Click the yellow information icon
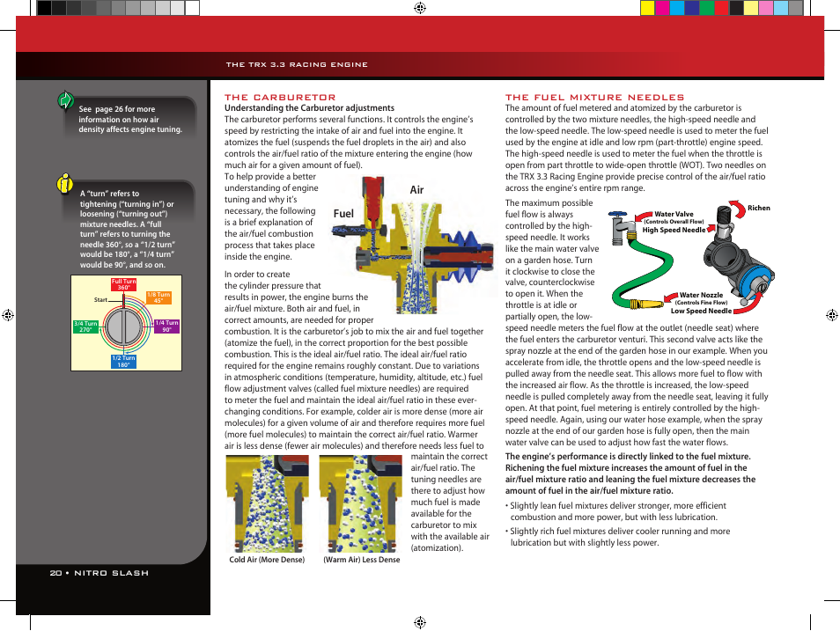Viewport: 840px width, 631px height. (65, 183)
